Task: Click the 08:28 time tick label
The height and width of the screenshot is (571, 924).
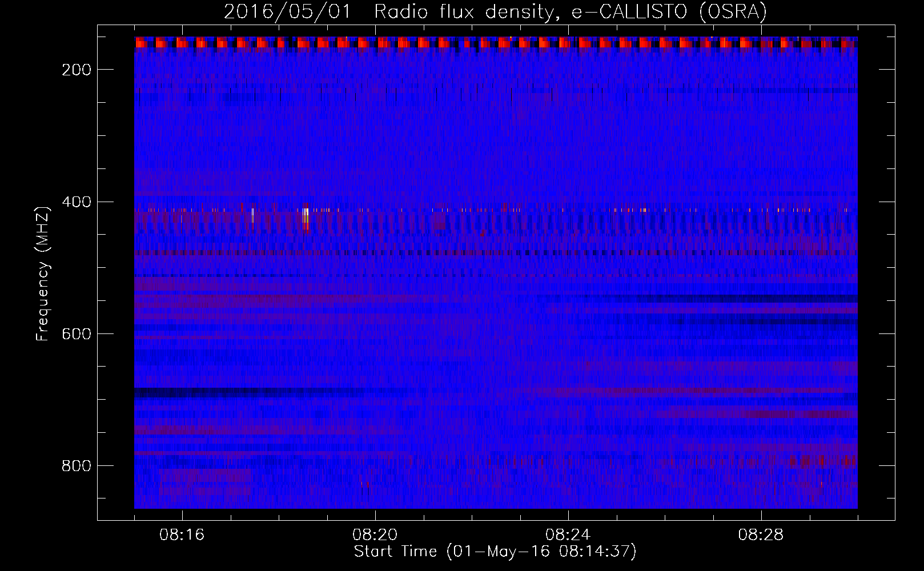Action: [x=761, y=535]
